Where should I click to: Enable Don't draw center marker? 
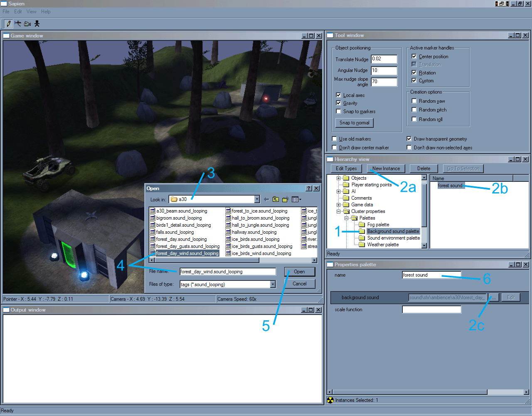[x=334, y=147]
